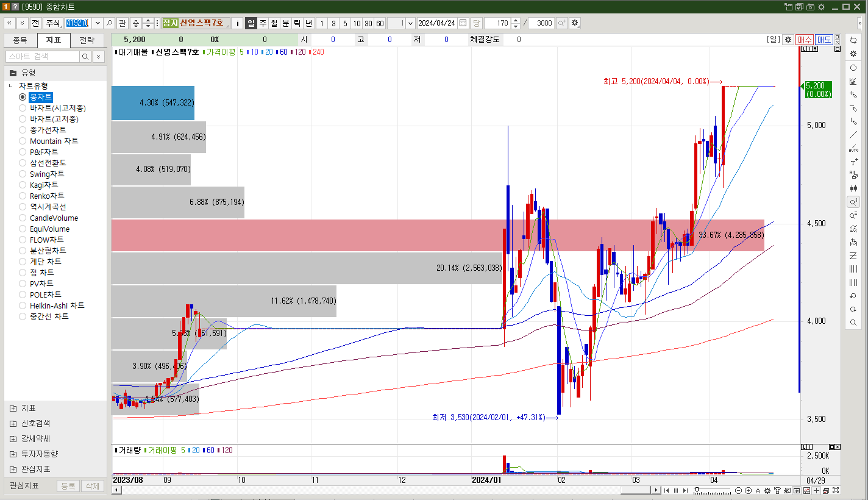Open the period interval dropdown arrow

[x=410, y=23]
